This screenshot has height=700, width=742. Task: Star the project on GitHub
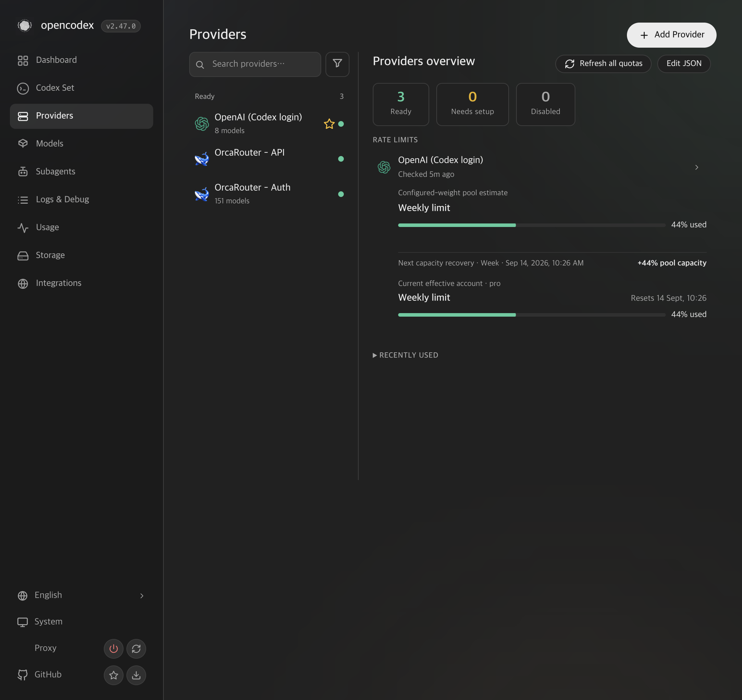click(x=113, y=675)
